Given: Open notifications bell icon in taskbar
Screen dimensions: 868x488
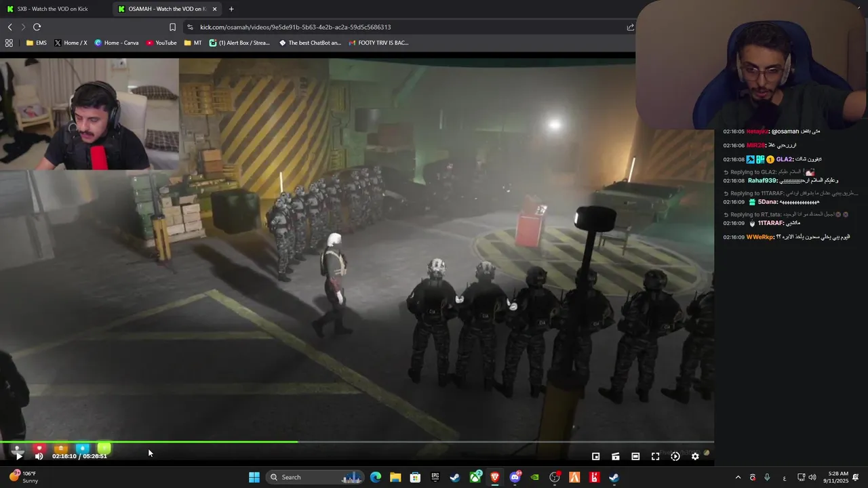Looking at the screenshot, I should 856,477.
